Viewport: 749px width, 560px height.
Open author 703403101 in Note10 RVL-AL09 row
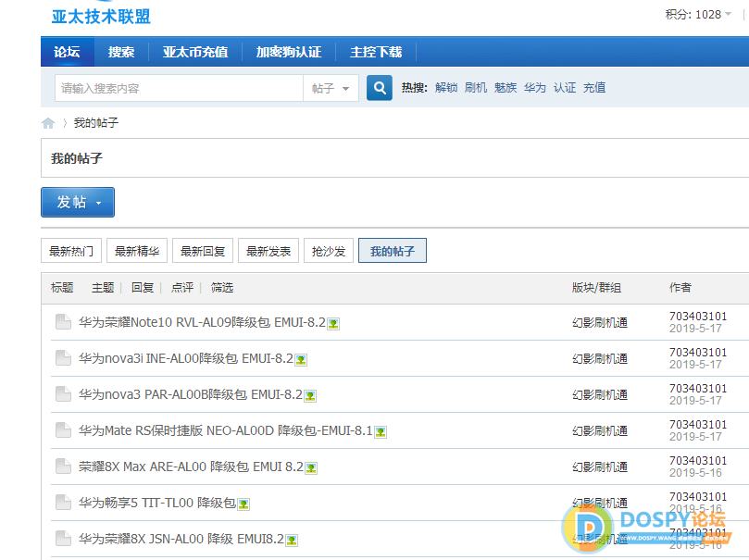[698, 316]
